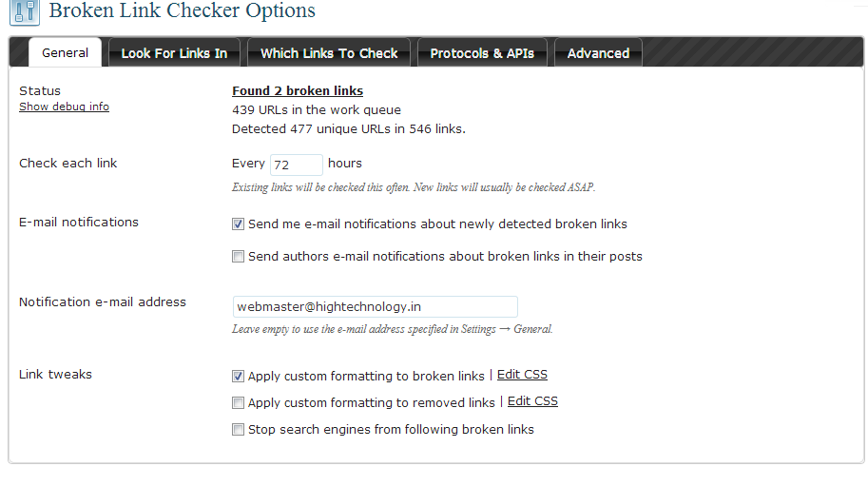Click Show debug info link
Image resolution: width=868 pixels, height=486 pixels.
65,107
